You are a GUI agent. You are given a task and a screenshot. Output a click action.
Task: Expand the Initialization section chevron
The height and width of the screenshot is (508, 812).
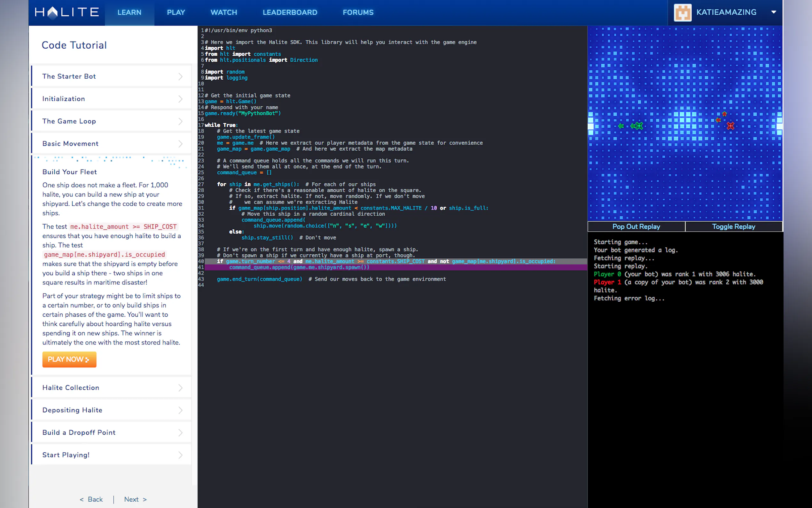click(180, 99)
